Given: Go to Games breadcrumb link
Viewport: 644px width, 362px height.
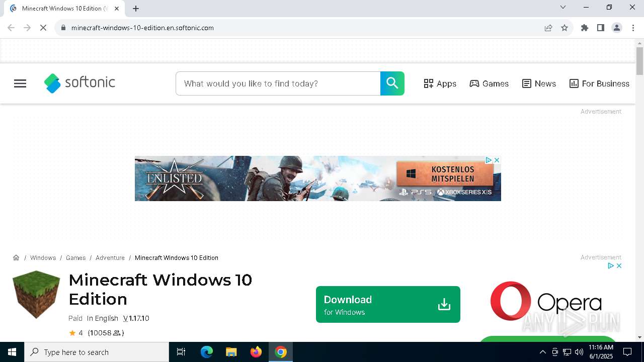Looking at the screenshot, I should [x=75, y=257].
